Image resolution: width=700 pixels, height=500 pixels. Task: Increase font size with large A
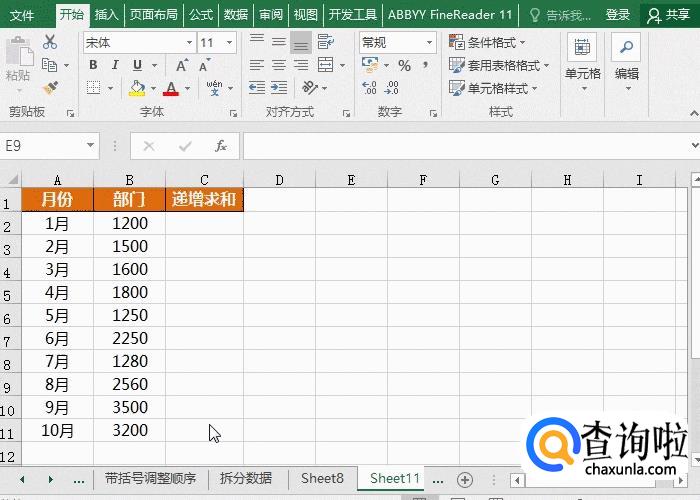coord(182,65)
